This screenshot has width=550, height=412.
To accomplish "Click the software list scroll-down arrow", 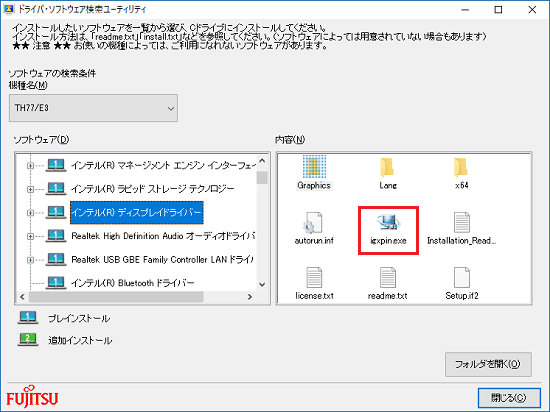I will click(x=262, y=284).
